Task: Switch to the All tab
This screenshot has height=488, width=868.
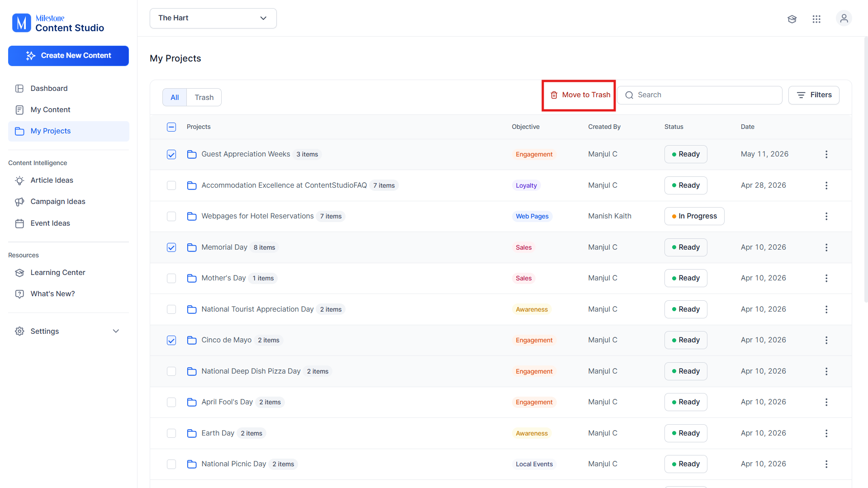Action: click(x=175, y=97)
